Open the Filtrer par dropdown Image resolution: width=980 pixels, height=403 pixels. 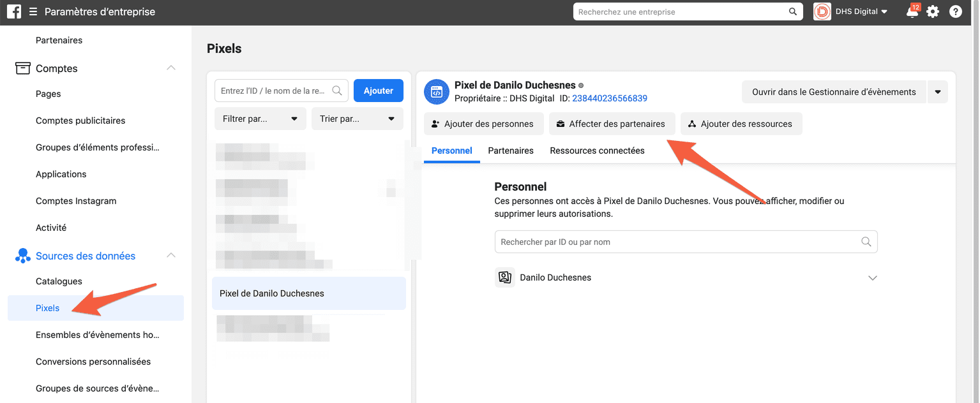(x=260, y=119)
